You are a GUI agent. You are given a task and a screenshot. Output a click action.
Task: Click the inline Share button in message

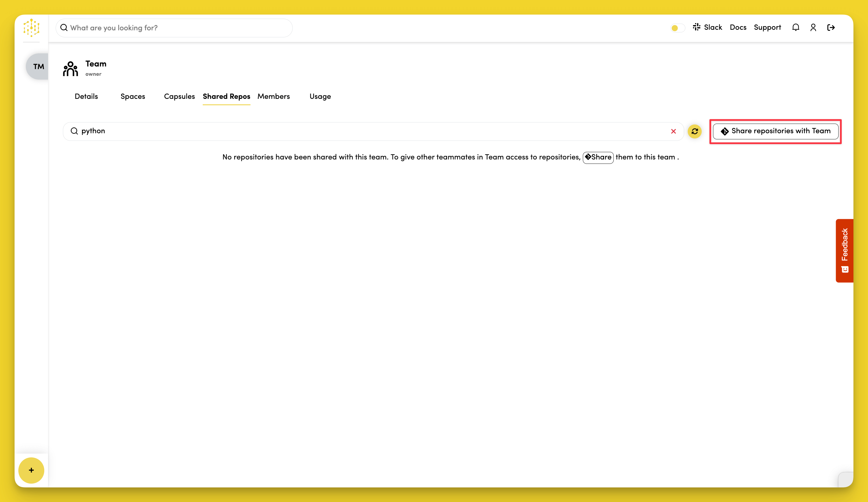598,157
